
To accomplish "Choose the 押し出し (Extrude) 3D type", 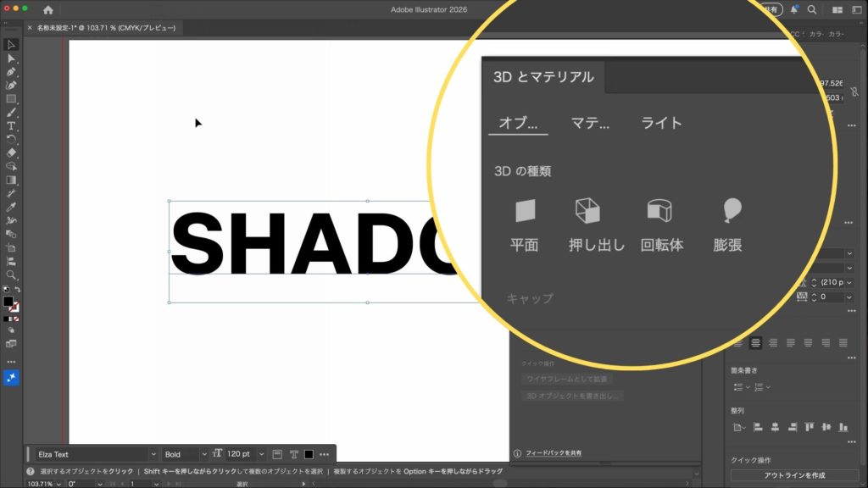I will tap(596, 225).
